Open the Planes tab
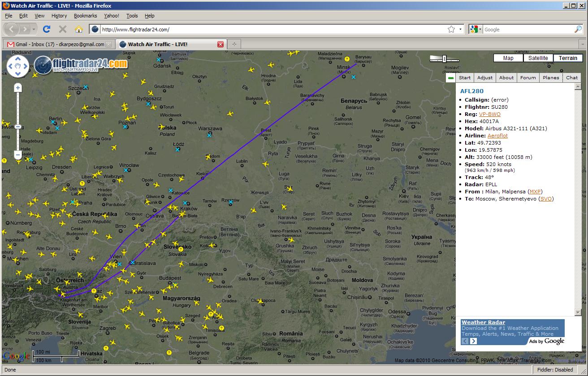588x376 pixels. [551, 78]
